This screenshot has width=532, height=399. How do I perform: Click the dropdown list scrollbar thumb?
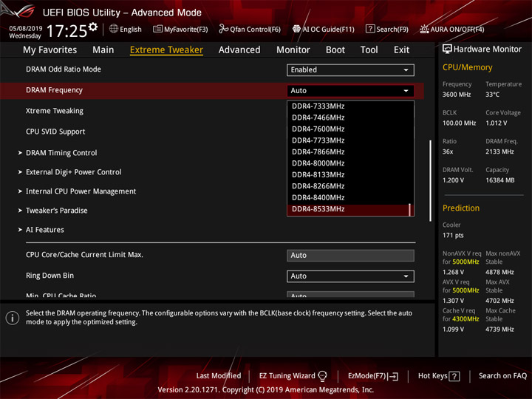point(410,209)
